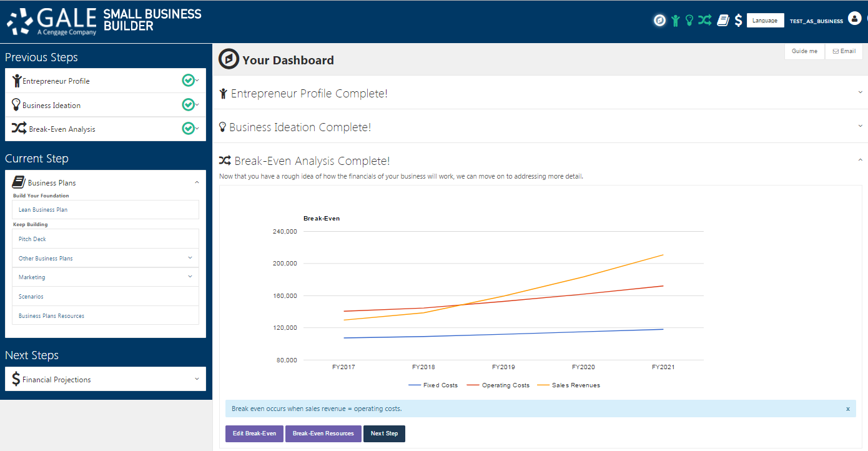Click the person icon in Entrepreneur Profile Complete heading
This screenshot has width=868, height=451.
(x=224, y=94)
